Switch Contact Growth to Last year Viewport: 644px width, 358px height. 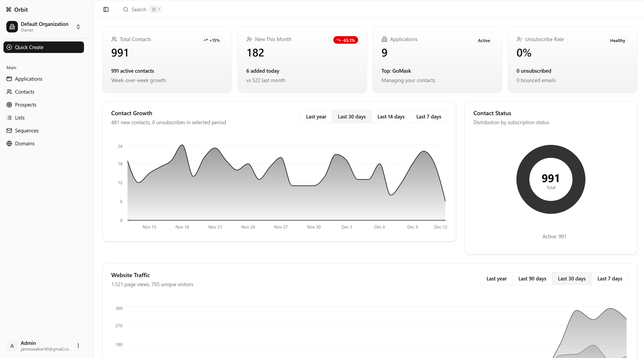click(x=316, y=116)
